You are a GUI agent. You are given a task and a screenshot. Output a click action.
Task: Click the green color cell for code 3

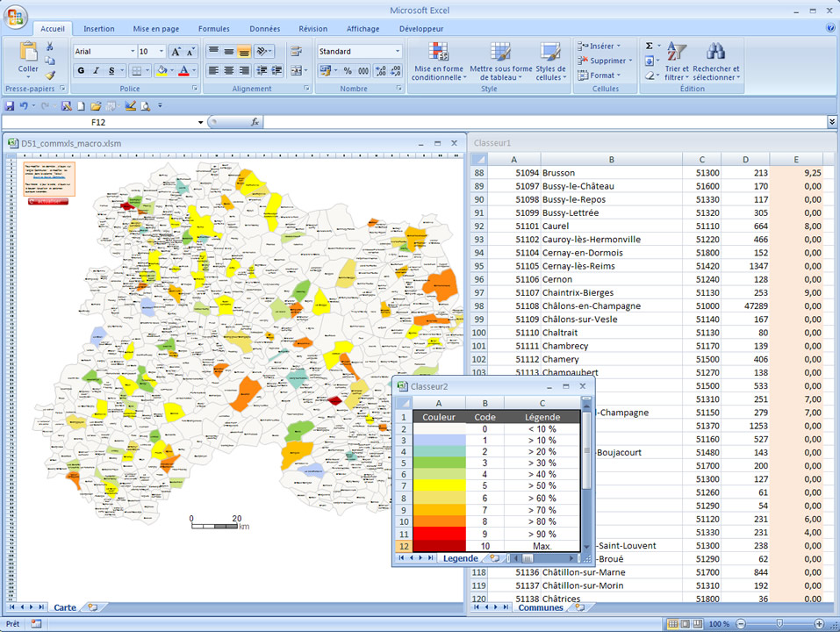click(439, 463)
